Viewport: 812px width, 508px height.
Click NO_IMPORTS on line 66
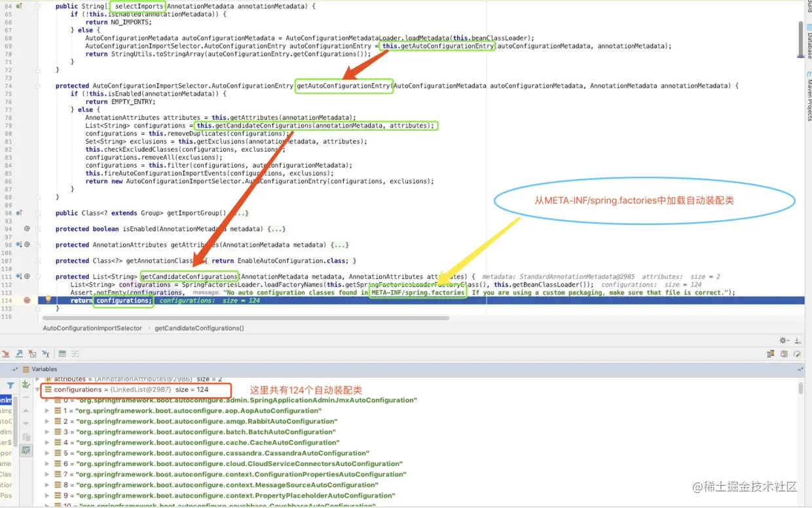click(x=131, y=22)
